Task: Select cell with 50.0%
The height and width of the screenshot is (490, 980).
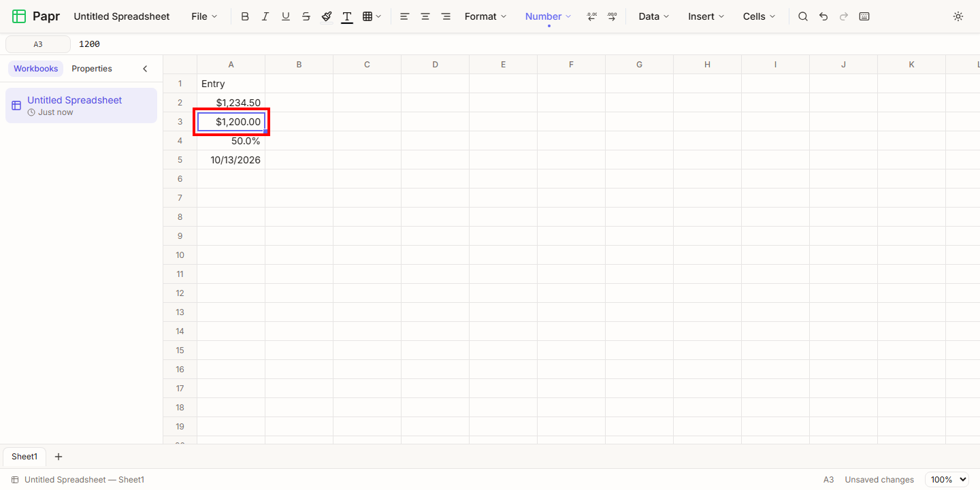Action: click(x=231, y=141)
